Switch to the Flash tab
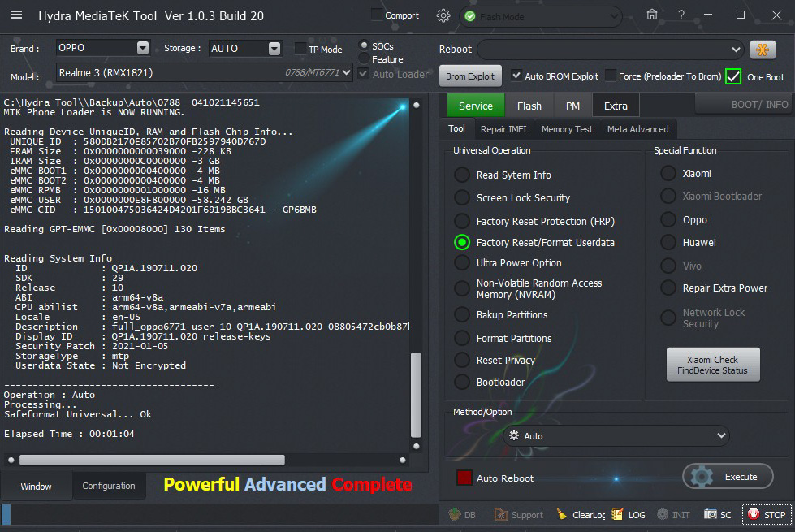Image resolution: width=795 pixels, height=532 pixels. pos(529,106)
